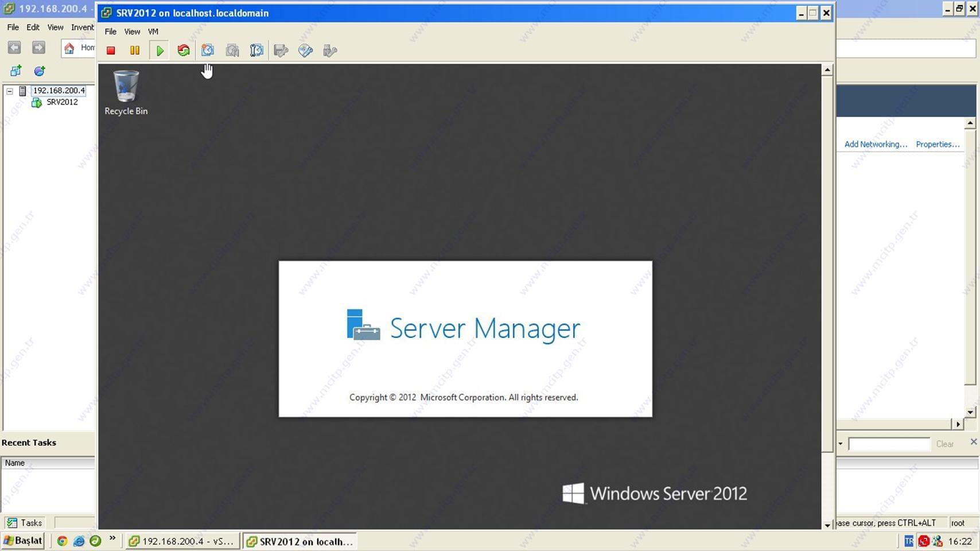The width and height of the screenshot is (980, 551).
Task: Click the green circular quick launch icon
Action: (x=95, y=541)
